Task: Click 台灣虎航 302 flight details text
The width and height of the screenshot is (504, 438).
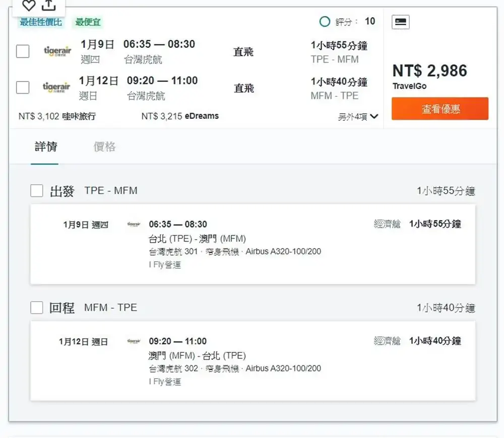Action: click(x=235, y=369)
